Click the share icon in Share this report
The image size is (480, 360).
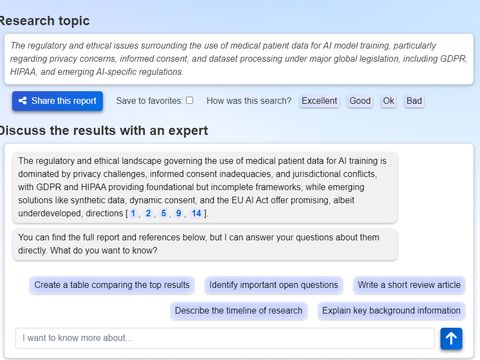point(23,101)
